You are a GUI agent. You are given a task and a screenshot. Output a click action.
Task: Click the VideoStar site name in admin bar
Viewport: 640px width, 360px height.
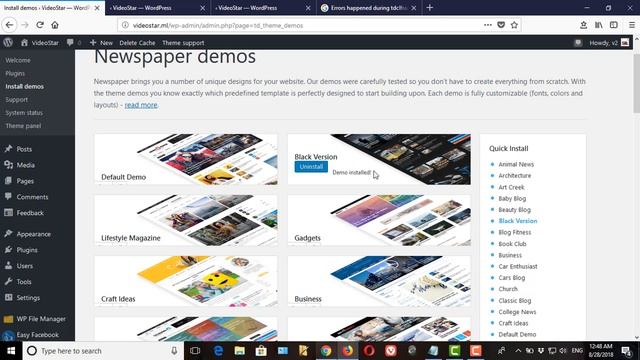point(40,42)
